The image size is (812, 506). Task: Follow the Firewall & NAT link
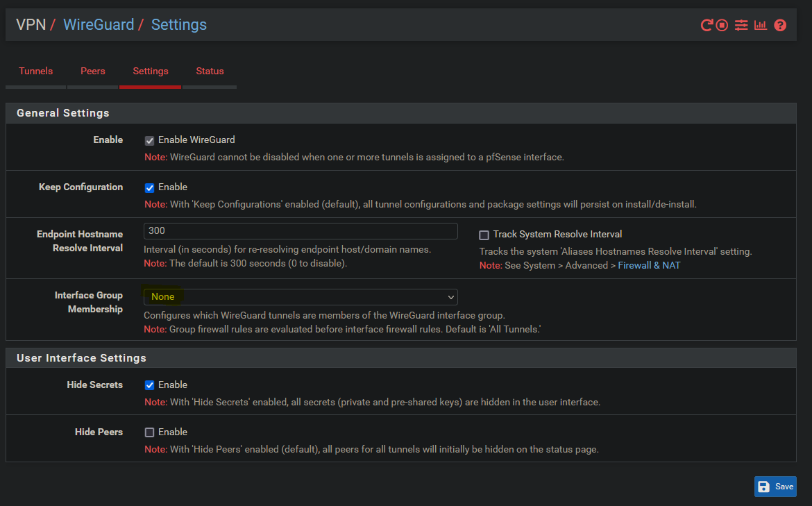pyautogui.click(x=649, y=265)
